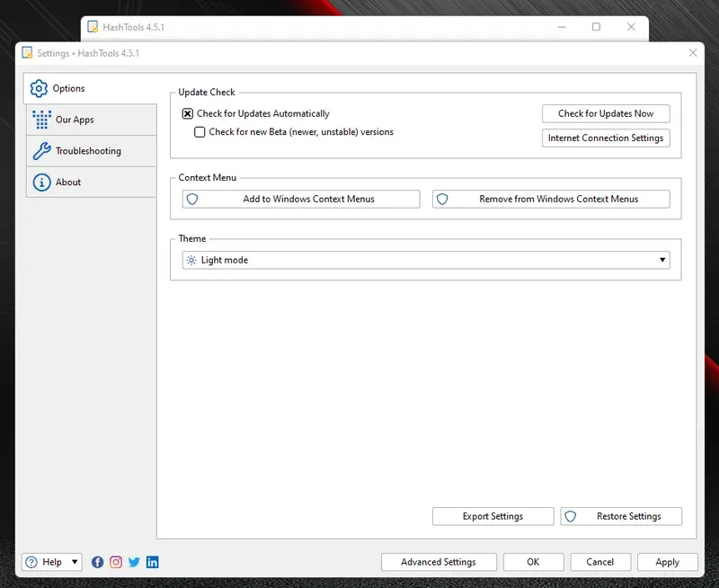Close the Settings dialog window

[x=693, y=53]
